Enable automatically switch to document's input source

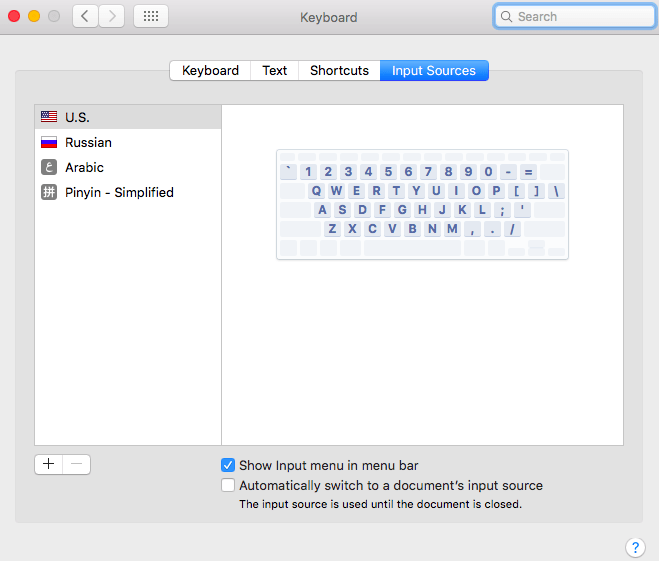(x=228, y=485)
